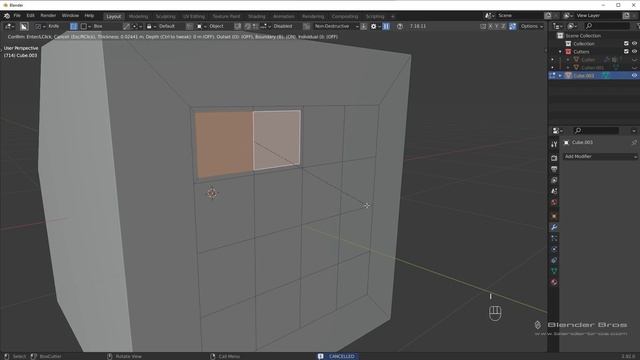The image size is (640, 360).
Task: Open the outliner editor type menu
Action: (x=558, y=26)
